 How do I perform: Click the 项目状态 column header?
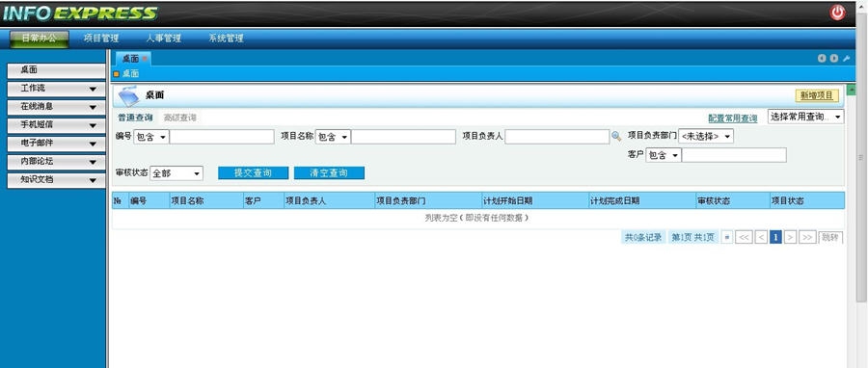[806, 201]
